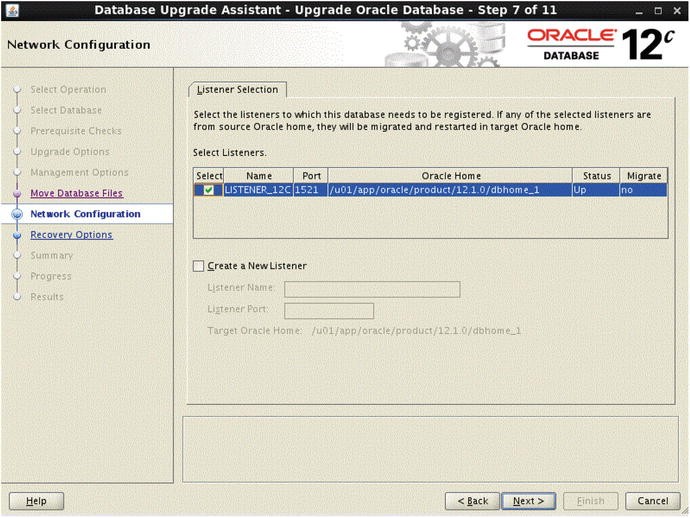Click the Management Options step
This screenshot has height=518, width=690.
tap(79, 172)
